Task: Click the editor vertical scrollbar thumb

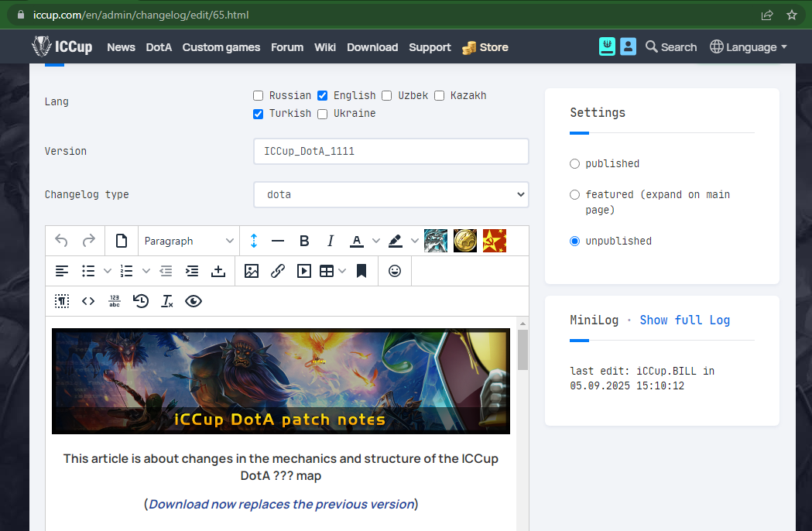Action: (x=522, y=350)
